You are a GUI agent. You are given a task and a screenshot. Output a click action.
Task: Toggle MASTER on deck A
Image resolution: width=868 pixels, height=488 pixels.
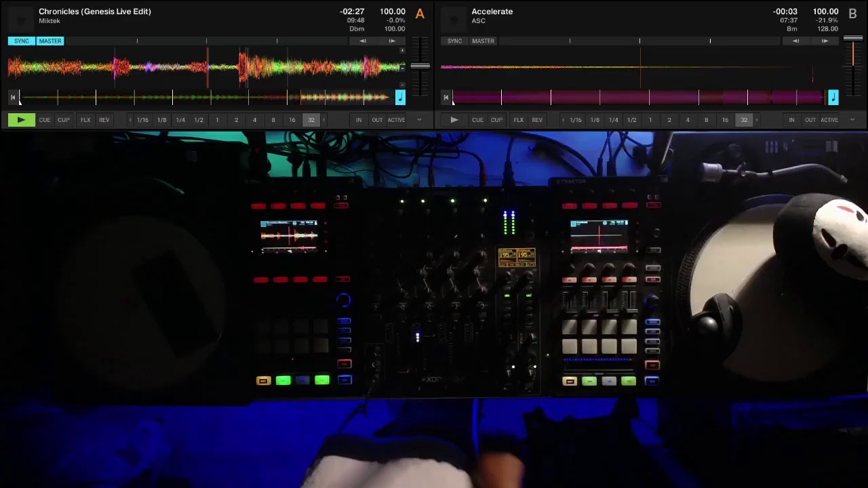pyautogui.click(x=50, y=41)
